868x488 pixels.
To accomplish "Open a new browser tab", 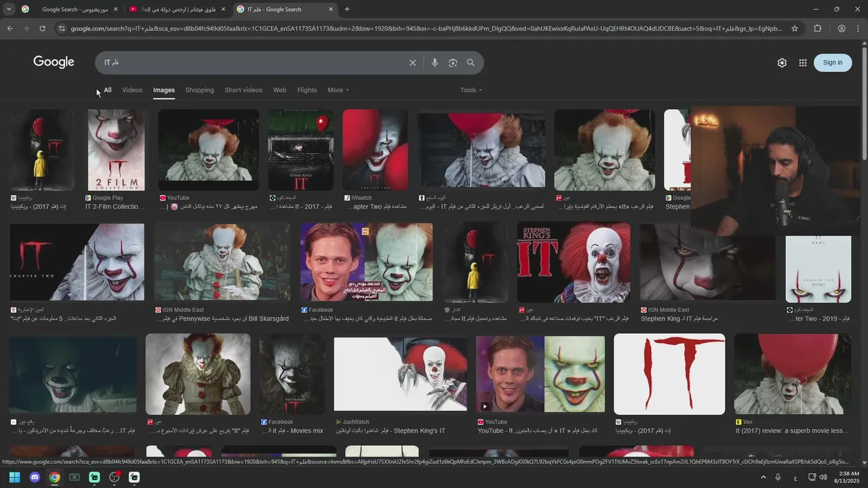I will tap(347, 9).
